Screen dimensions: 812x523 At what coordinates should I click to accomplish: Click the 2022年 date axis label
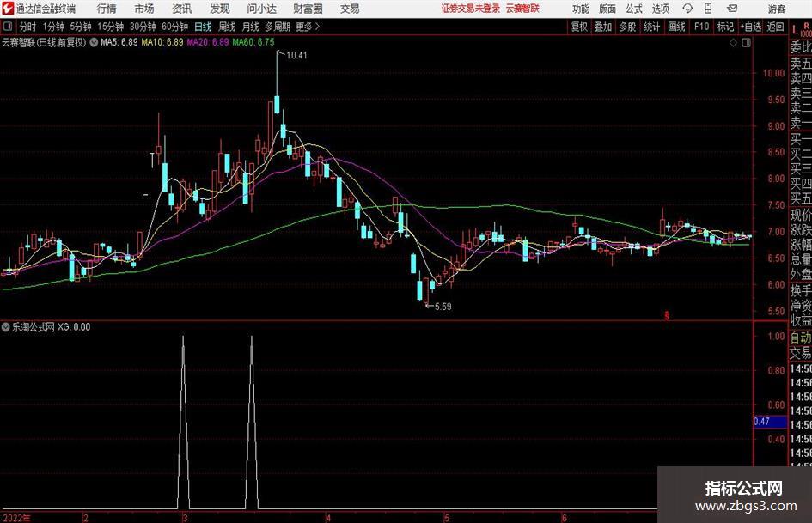(16, 518)
